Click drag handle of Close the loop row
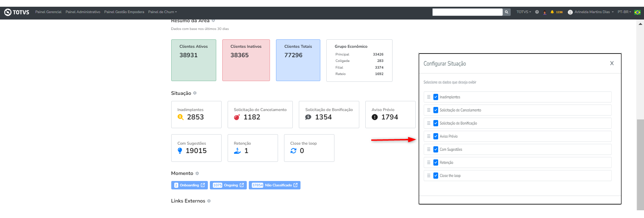The width and height of the screenshot is (644, 218). tap(429, 176)
